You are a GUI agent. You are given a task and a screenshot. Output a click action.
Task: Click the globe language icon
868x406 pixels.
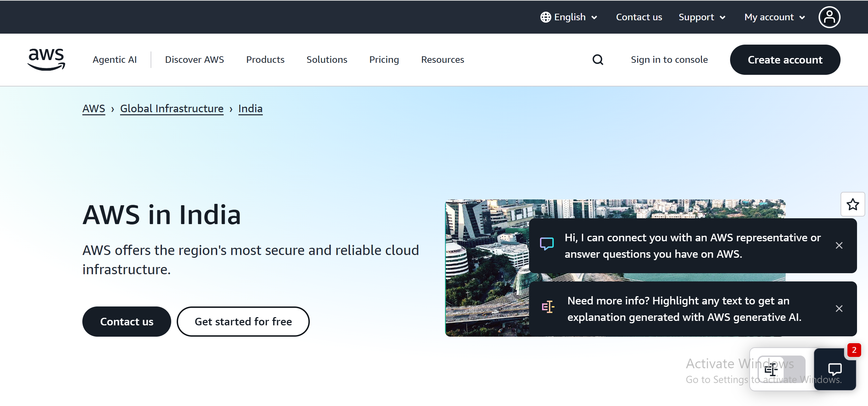tap(546, 17)
